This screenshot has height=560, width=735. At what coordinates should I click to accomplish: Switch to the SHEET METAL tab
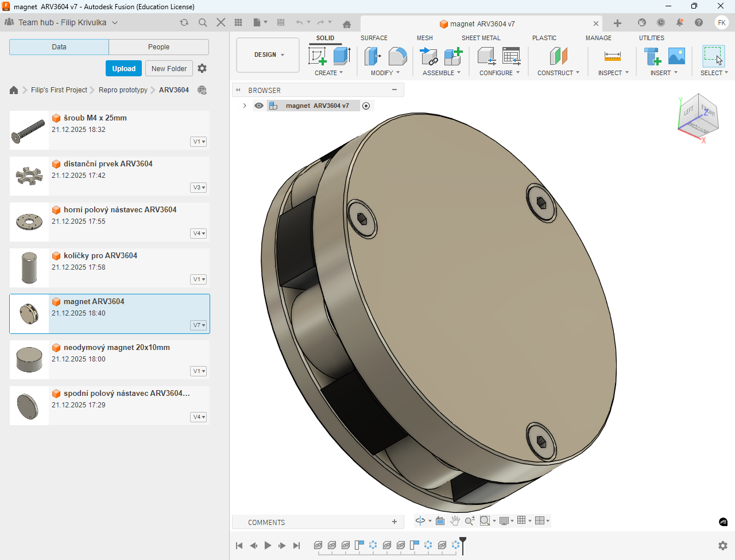pos(481,38)
